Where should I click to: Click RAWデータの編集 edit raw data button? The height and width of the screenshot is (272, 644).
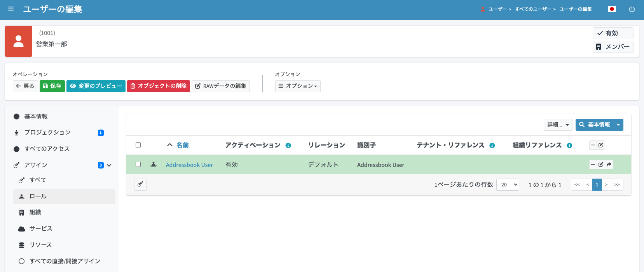pos(221,86)
